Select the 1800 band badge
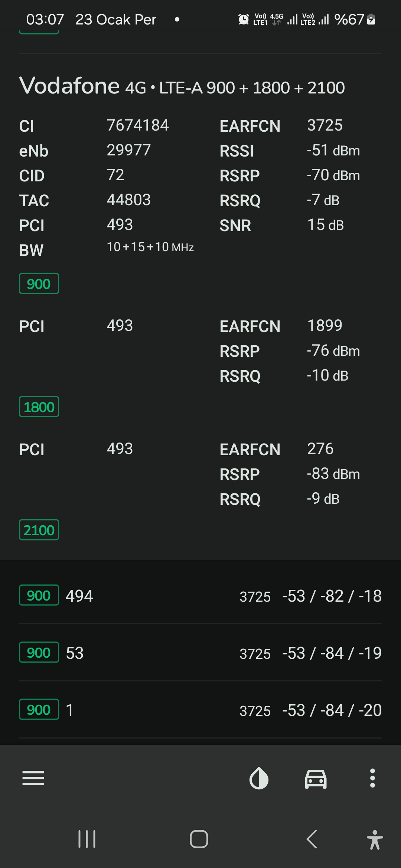The width and height of the screenshot is (401, 868). pos(39,407)
